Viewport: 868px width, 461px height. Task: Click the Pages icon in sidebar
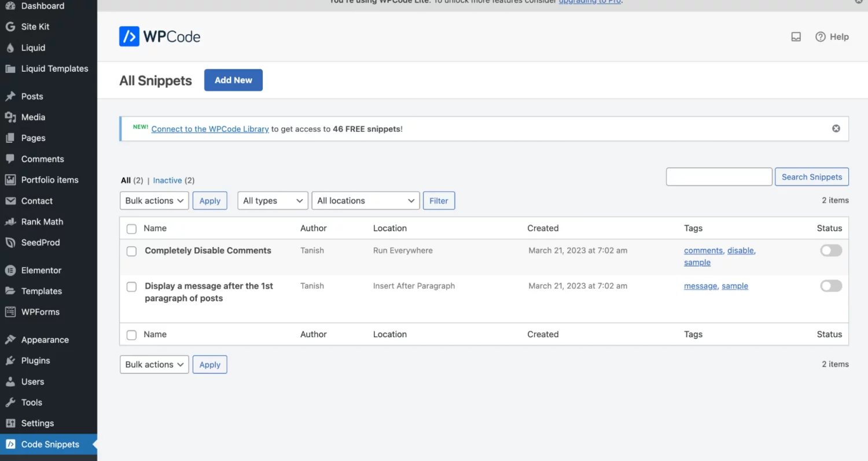coord(10,138)
